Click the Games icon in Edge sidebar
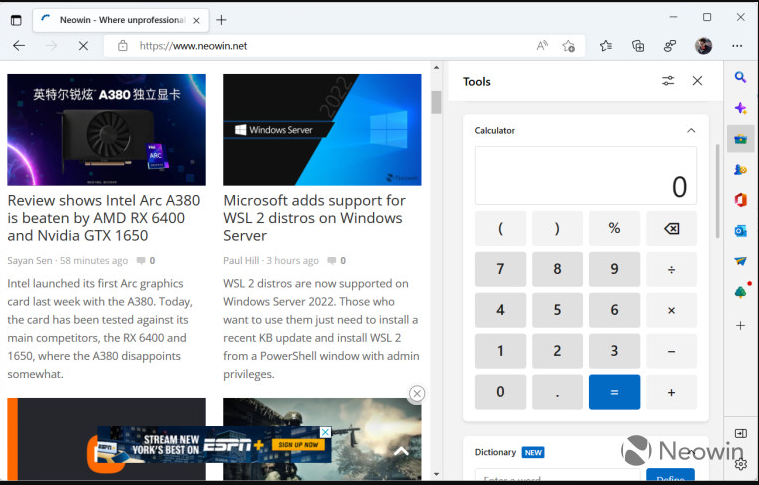 pyautogui.click(x=740, y=169)
